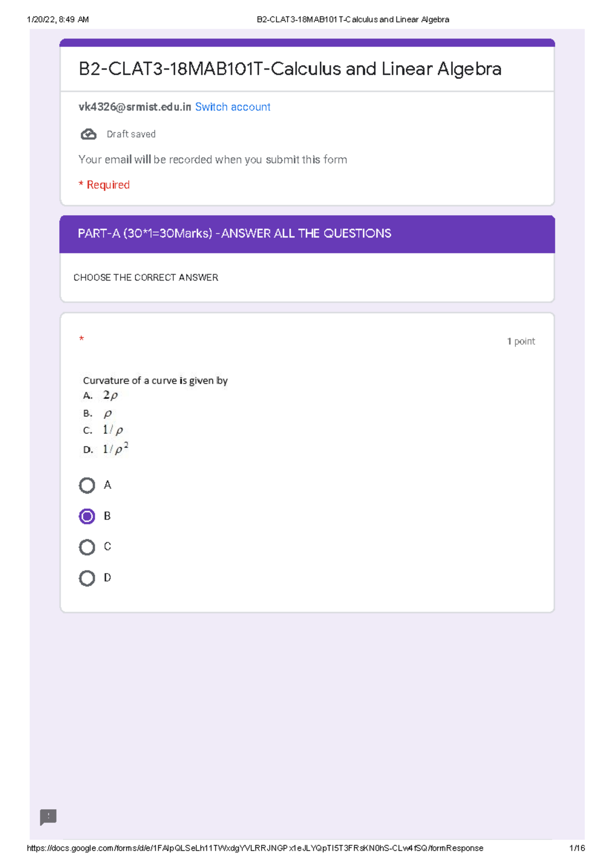Click the CHOOSE THE CORRECT ANSWER text

tap(146, 278)
